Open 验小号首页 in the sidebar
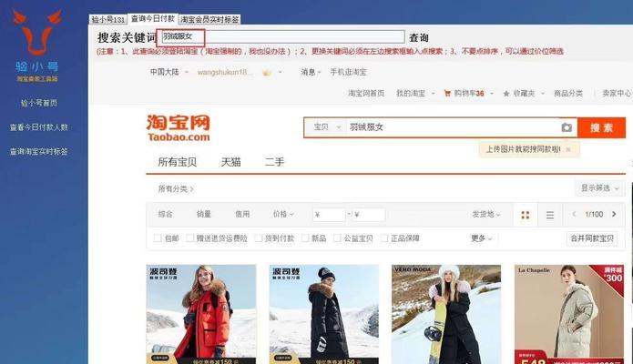The height and width of the screenshot is (364, 633). click(39, 103)
